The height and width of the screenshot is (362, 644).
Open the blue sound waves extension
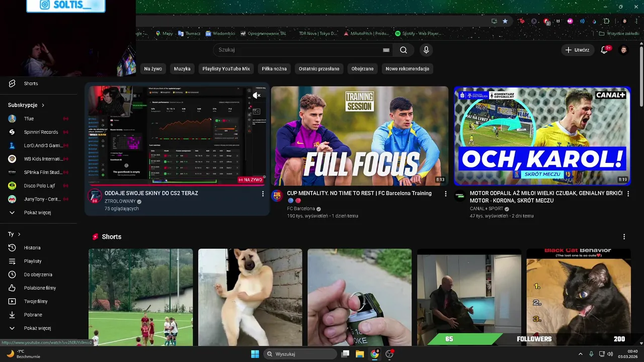[x=582, y=21]
